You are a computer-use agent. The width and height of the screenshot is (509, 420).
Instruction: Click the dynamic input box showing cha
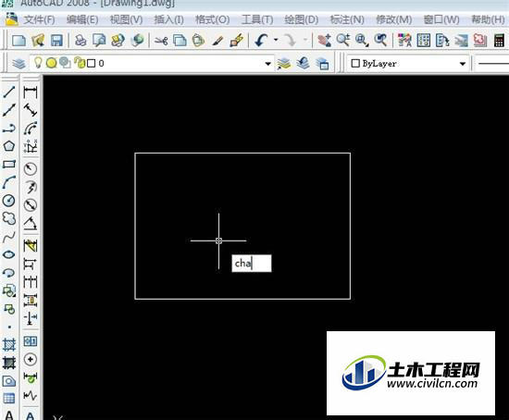[x=252, y=264]
